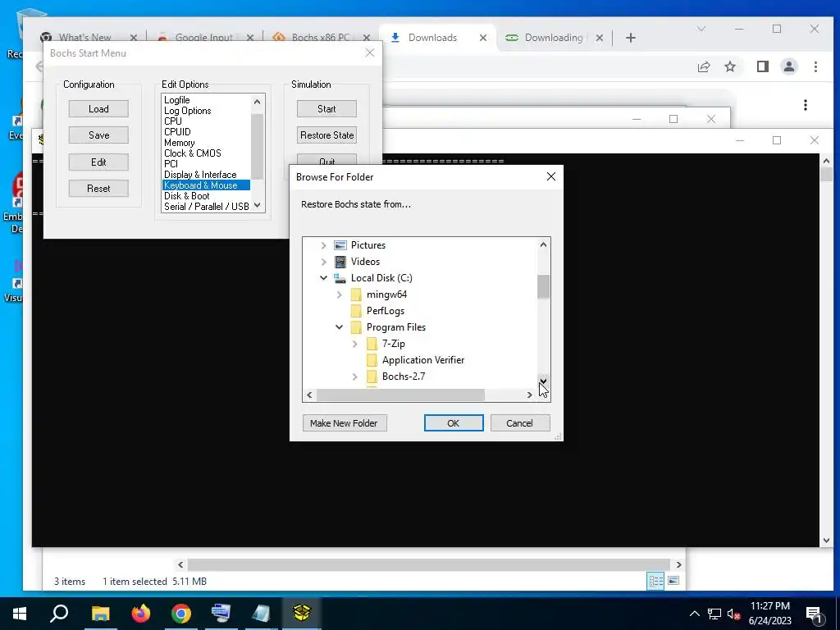
Task: Collapse the Local Disk (C:) node
Action: 323,278
